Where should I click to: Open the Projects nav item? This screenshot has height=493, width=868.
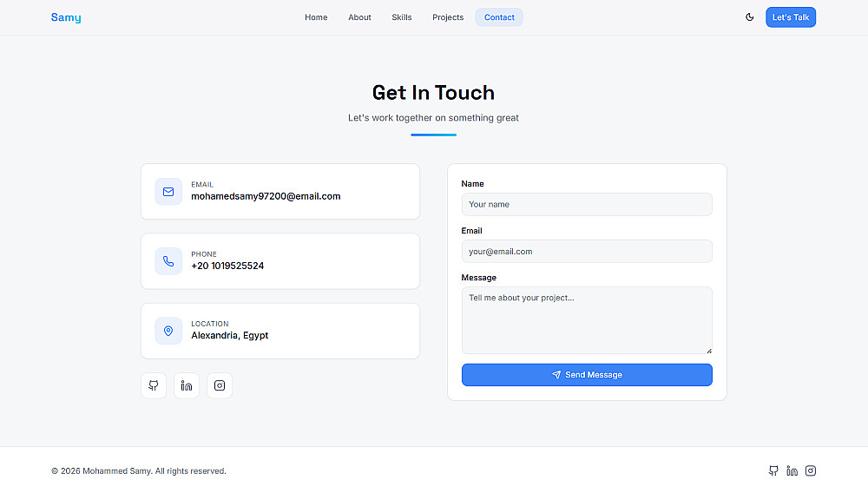pos(448,17)
